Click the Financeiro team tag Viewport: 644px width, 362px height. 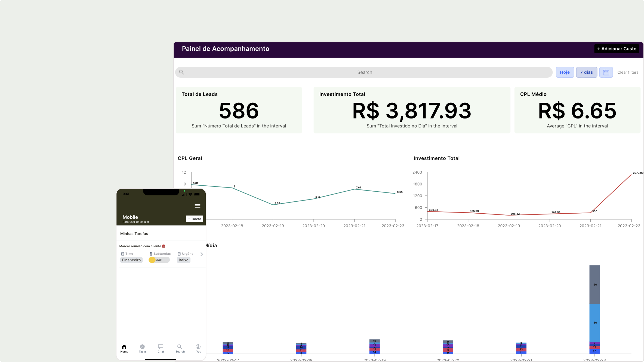click(x=131, y=260)
